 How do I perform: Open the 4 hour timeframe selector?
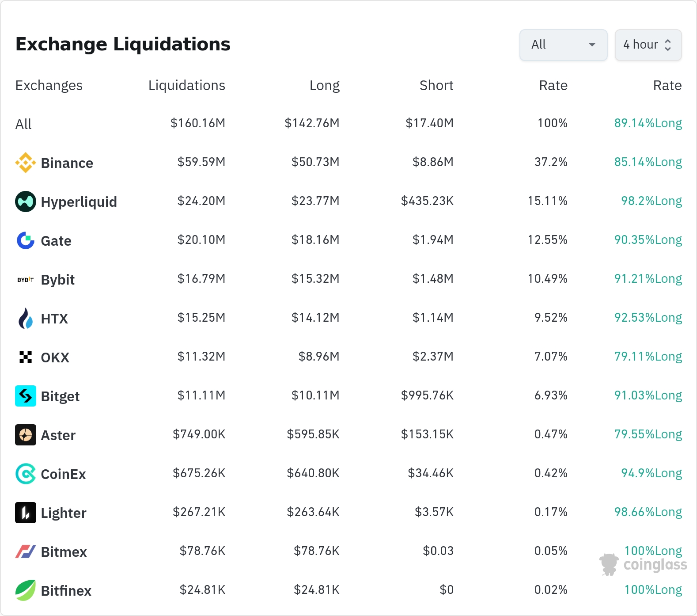pyautogui.click(x=648, y=45)
